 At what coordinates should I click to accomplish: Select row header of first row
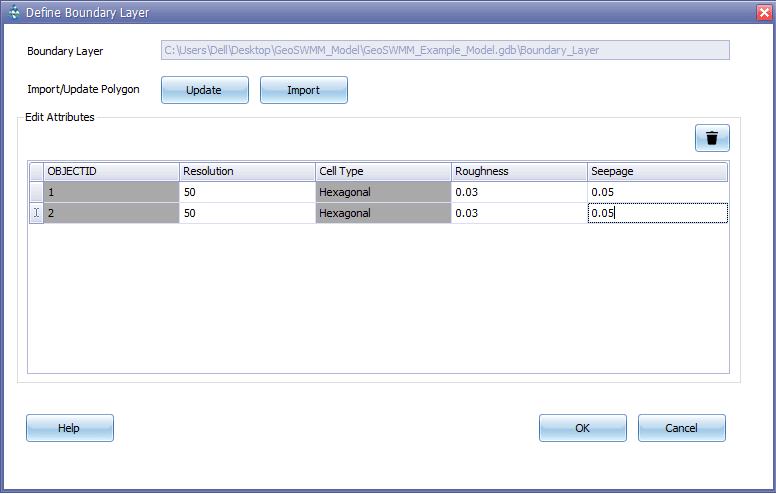[x=36, y=192]
